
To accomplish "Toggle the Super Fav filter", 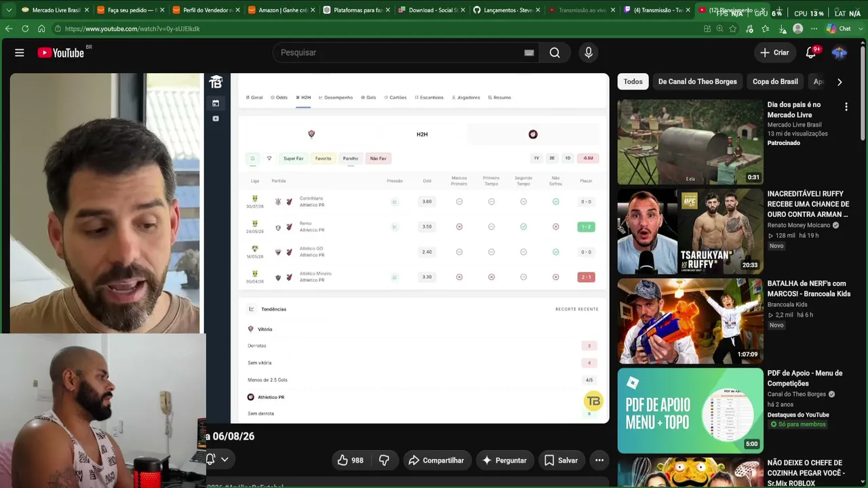I will click(294, 159).
